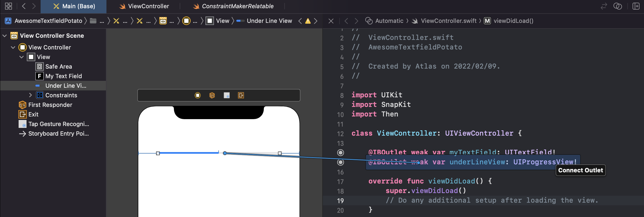Close the assistant editor pane
Screen dimensions: 644x217
[331, 21]
